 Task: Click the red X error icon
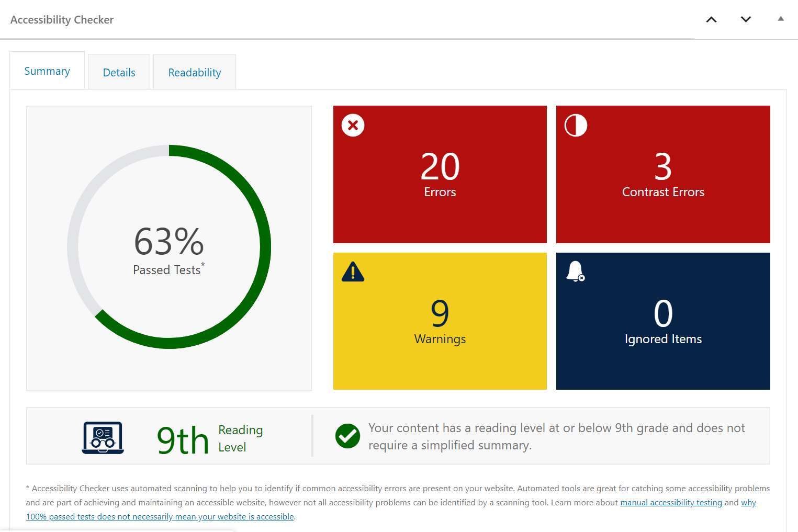[x=353, y=125]
